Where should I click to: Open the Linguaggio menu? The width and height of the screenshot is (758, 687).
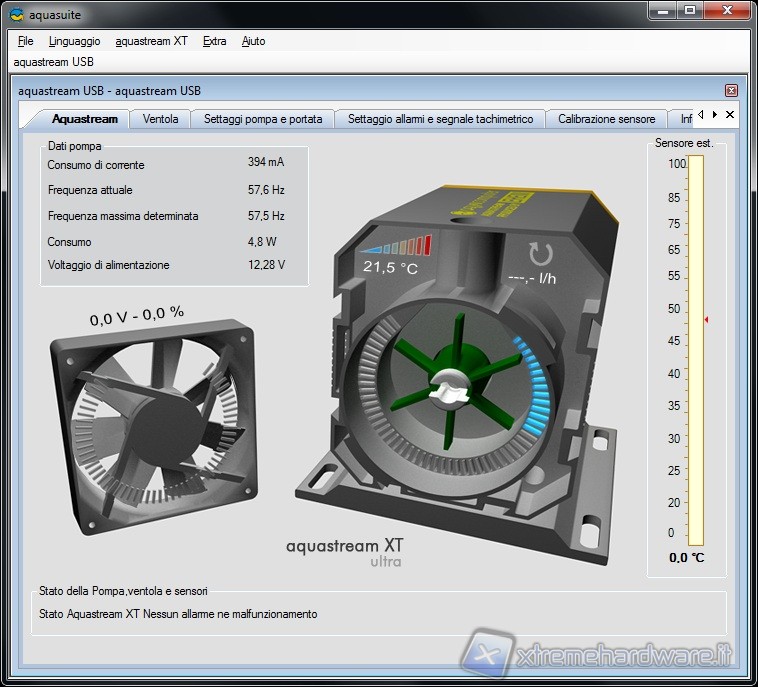[74, 41]
